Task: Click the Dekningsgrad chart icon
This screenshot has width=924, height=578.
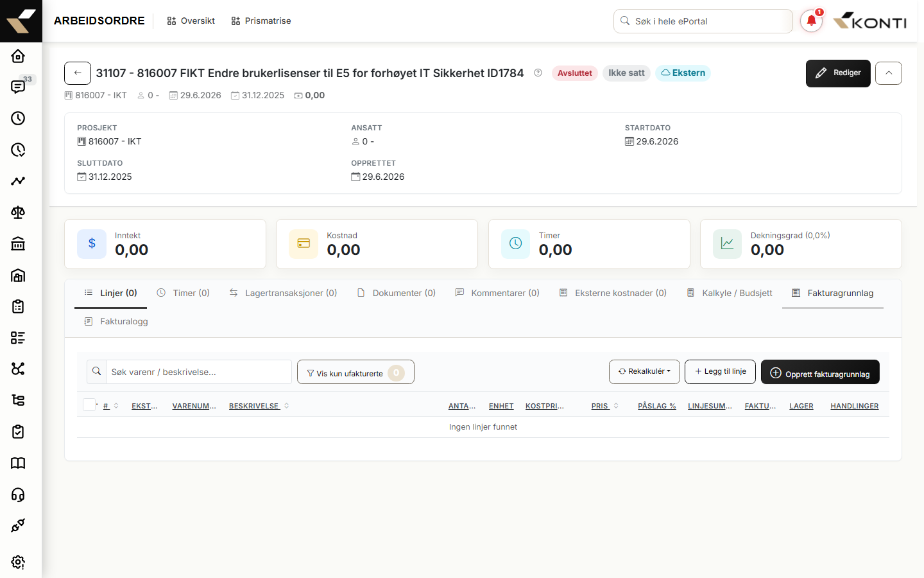Action: [727, 243]
